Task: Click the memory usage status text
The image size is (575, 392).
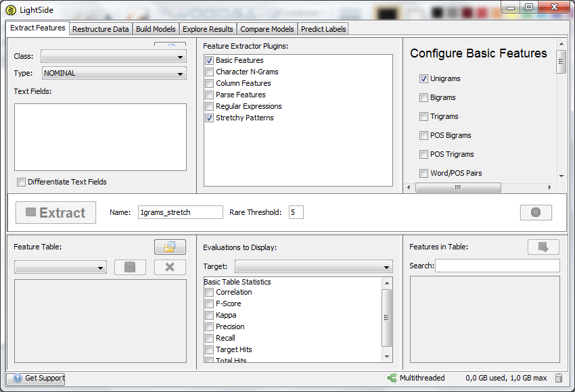Action: coord(506,378)
